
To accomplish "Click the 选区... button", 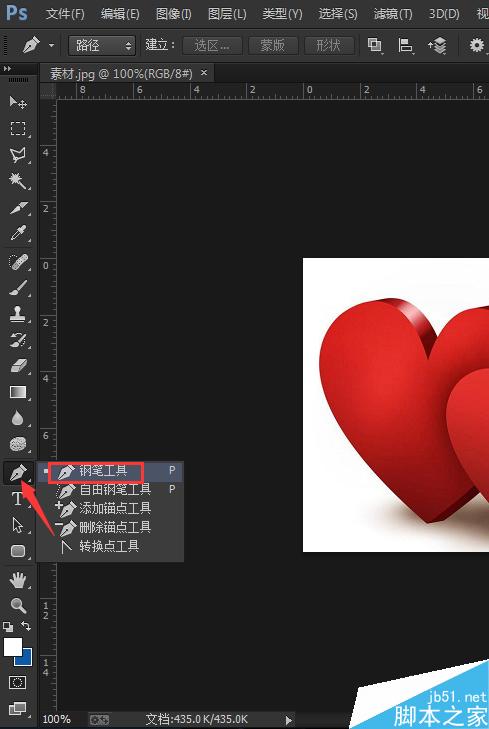I will pos(212,46).
